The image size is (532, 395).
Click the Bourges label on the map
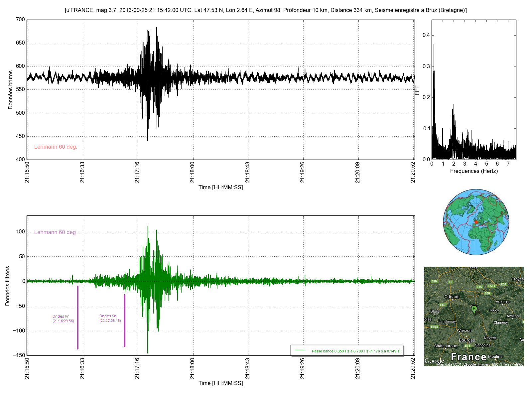pyautogui.click(x=467, y=340)
